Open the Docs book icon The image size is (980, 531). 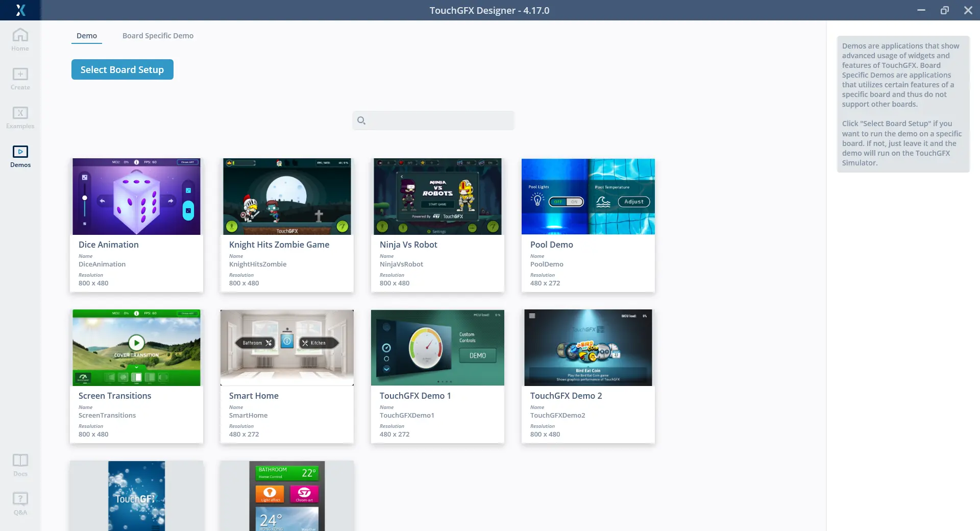point(20,461)
